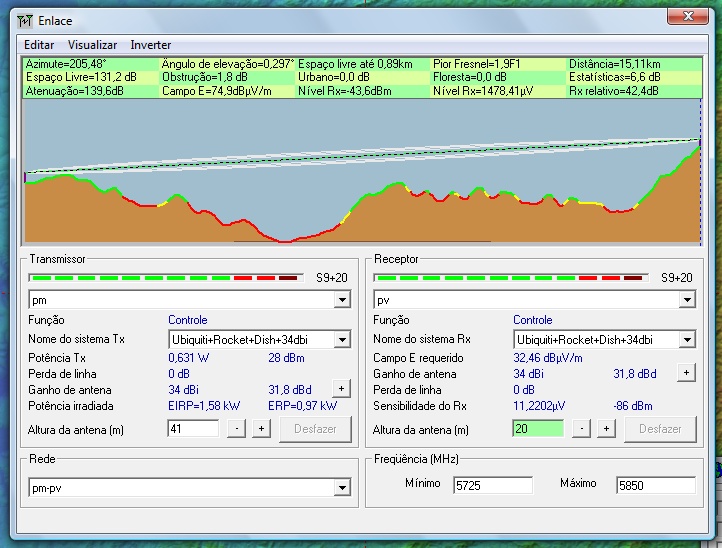Expand the Nome do sistema Tx dropdown
The height and width of the screenshot is (548, 722).
click(x=342, y=340)
